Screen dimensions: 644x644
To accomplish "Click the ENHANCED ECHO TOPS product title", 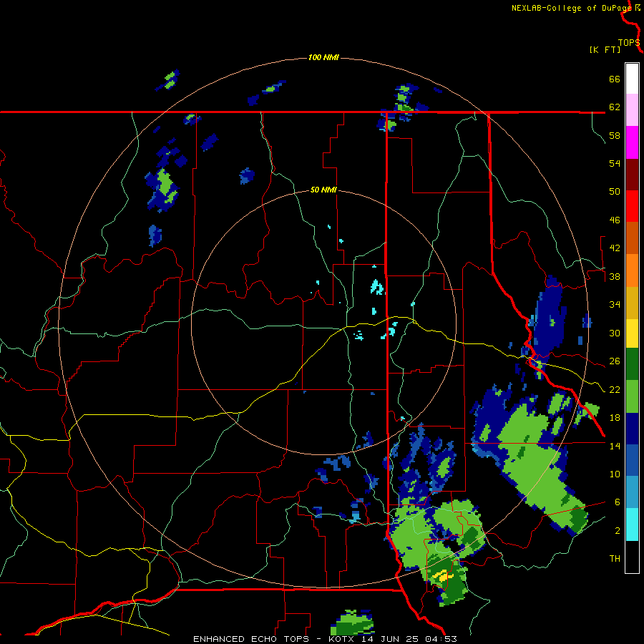I will tap(251, 639).
